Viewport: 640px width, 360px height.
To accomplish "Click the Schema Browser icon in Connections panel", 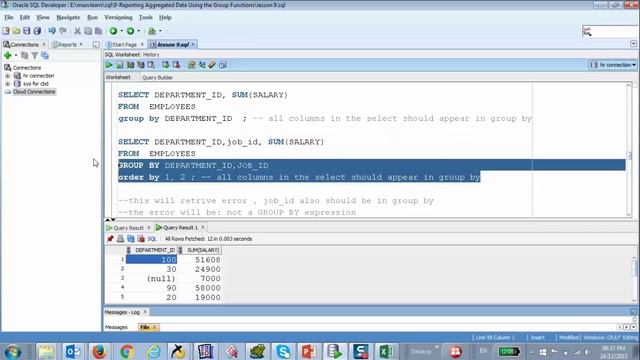I will coord(45,56).
